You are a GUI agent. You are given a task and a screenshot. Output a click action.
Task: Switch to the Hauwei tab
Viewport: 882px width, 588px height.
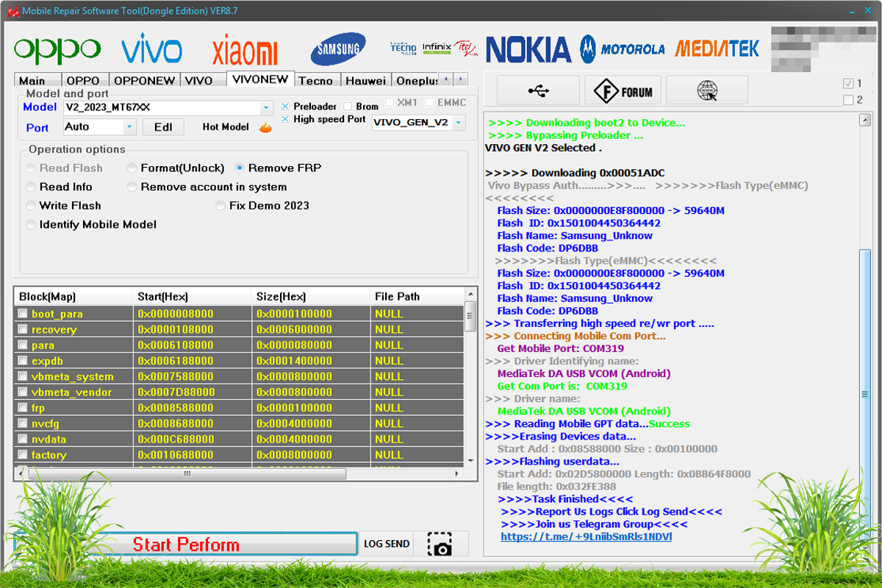click(x=365, y=80)
